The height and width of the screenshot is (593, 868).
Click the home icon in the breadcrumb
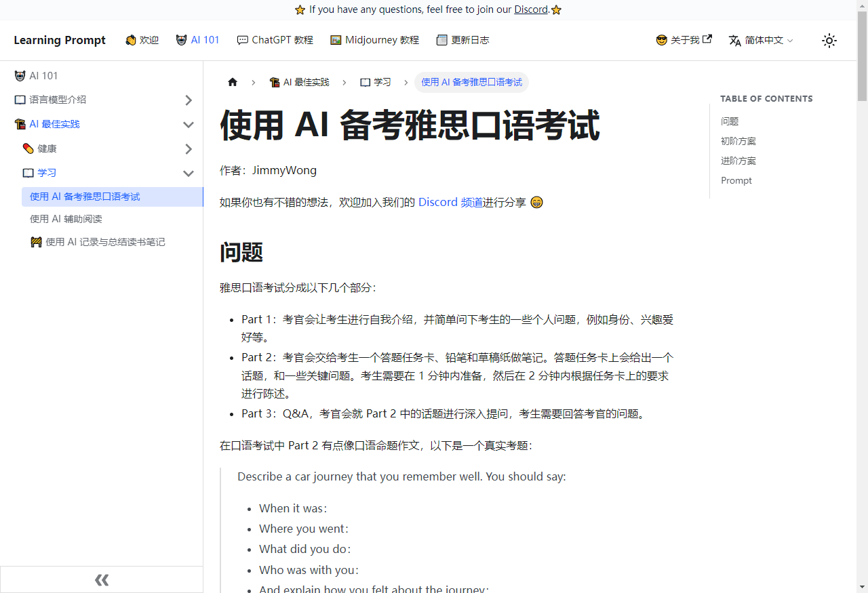tap(233, 81)
